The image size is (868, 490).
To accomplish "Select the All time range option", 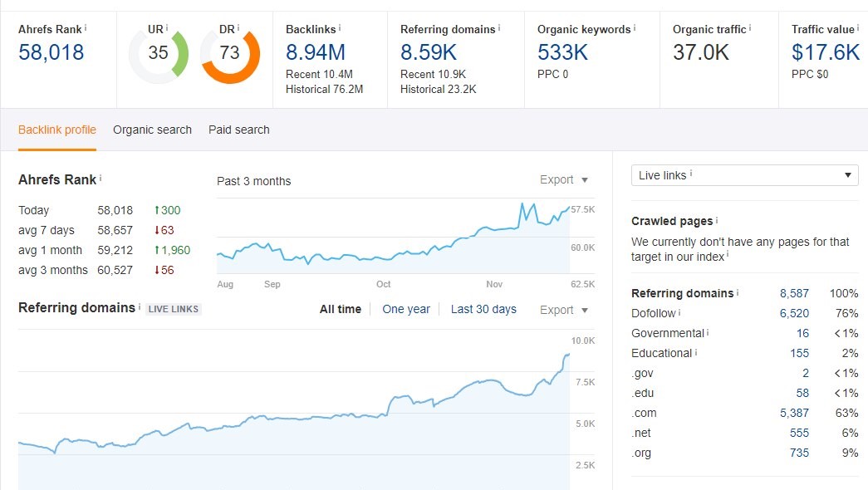I will click(x=341, y=309).
